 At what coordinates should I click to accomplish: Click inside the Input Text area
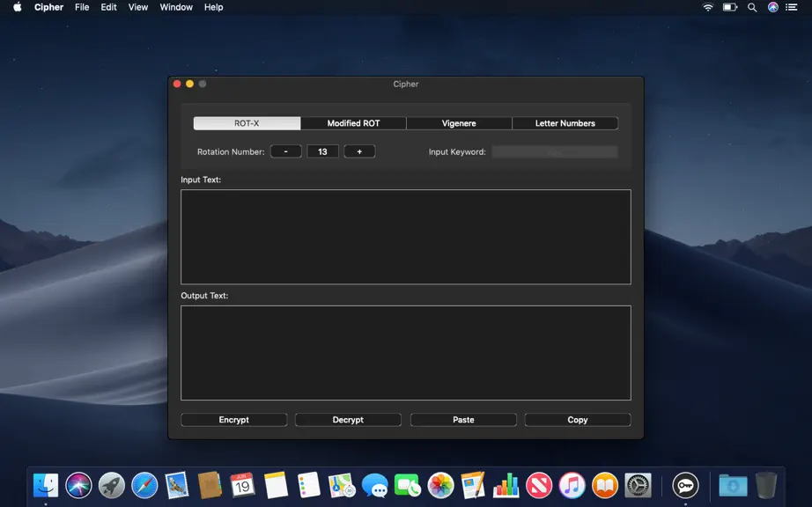point(406,237)
